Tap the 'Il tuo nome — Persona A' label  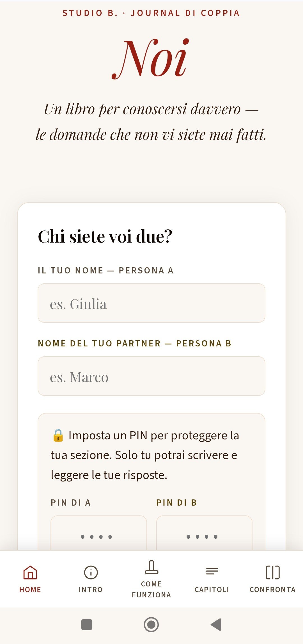pyautogui.click(x=106, y=270)
